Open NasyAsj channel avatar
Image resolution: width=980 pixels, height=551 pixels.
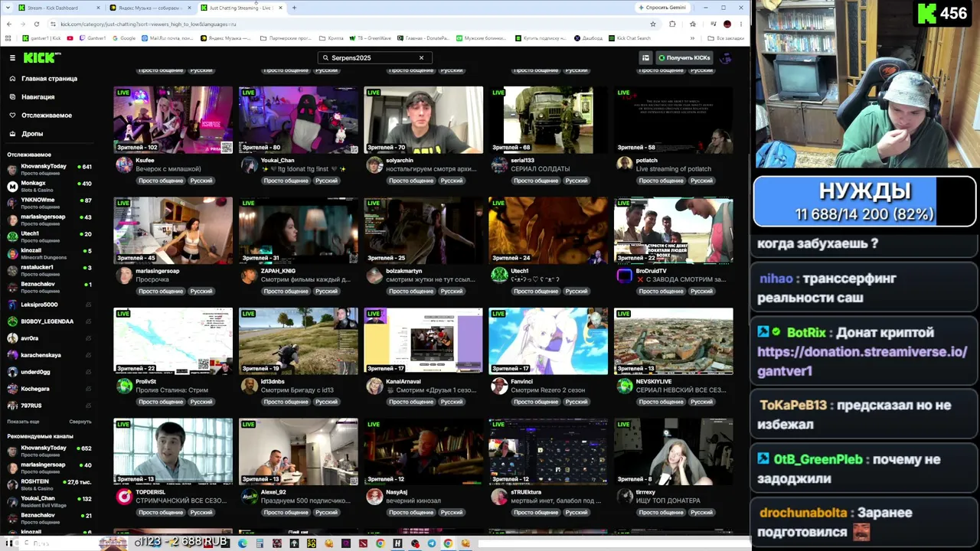pyautogui.click(x=374, y=496)
